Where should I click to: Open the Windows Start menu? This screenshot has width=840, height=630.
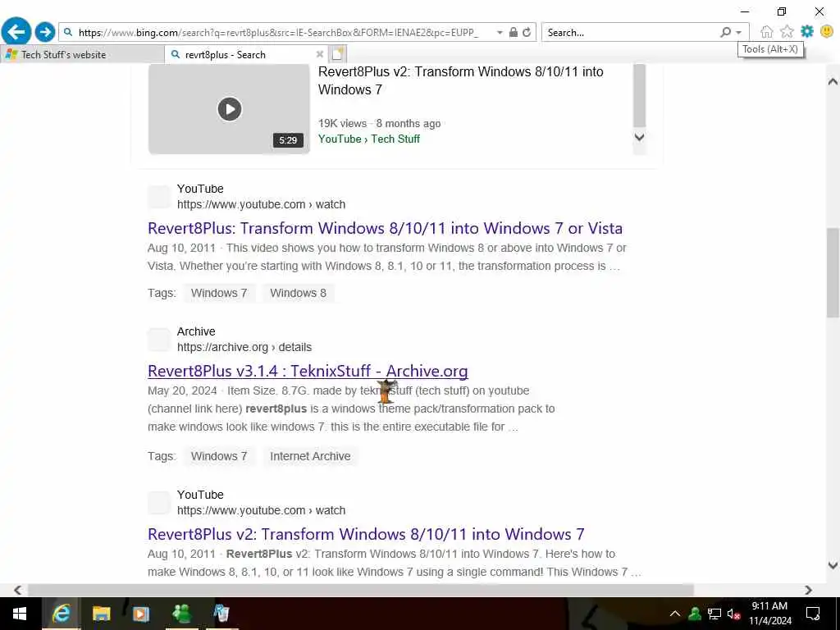pyautogui.click(x=20, y=614)
